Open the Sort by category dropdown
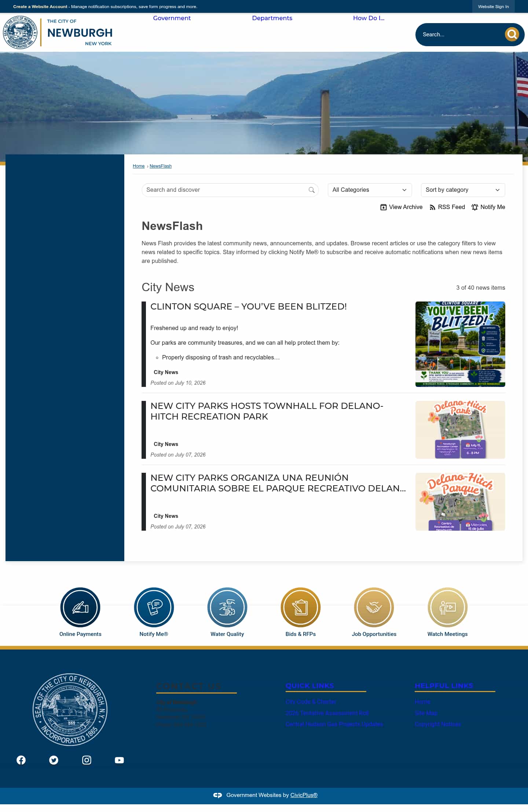Viewport: 528px width, 812px height. click(463, 190)
